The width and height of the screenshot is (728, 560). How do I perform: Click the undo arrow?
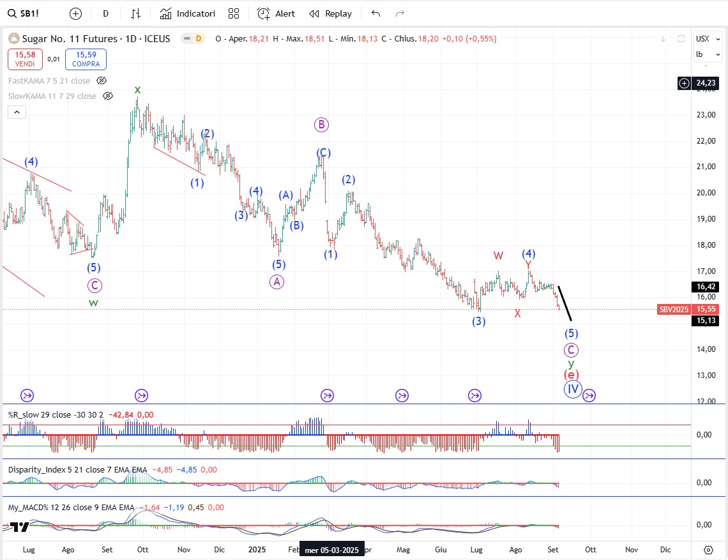pos(375,13)
